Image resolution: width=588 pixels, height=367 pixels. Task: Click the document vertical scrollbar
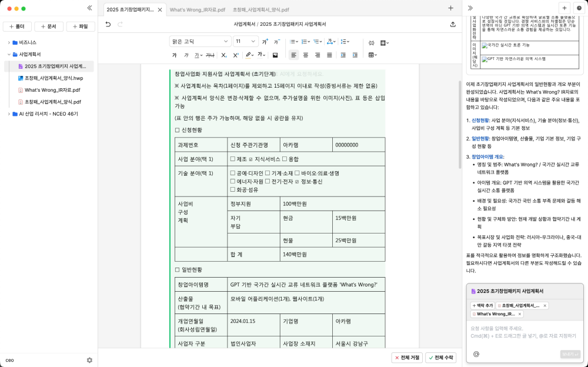(460, 125)
